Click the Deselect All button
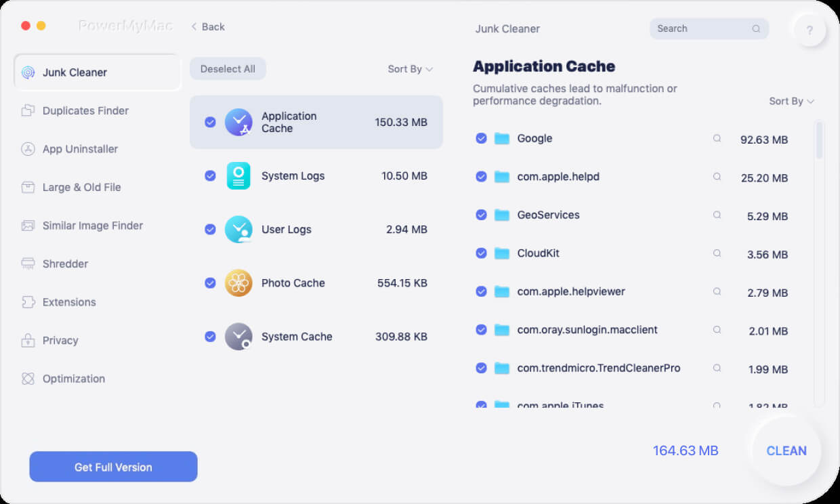840x504 pixels. pos(228,69)
